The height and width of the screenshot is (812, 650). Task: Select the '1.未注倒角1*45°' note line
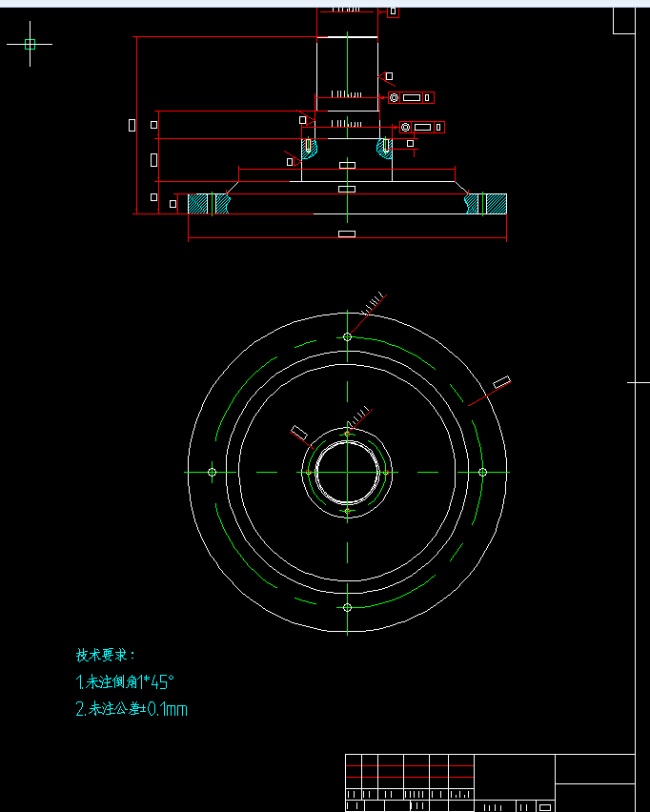click(x=125, y=682)
